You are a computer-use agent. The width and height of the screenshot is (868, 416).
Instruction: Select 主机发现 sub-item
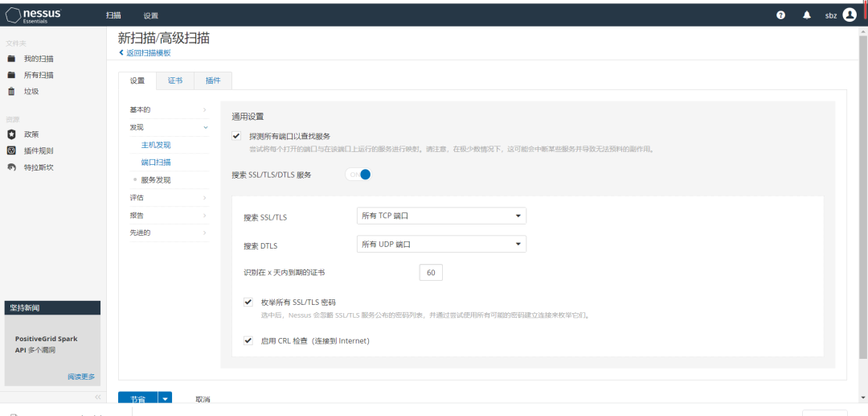[156, 145]
